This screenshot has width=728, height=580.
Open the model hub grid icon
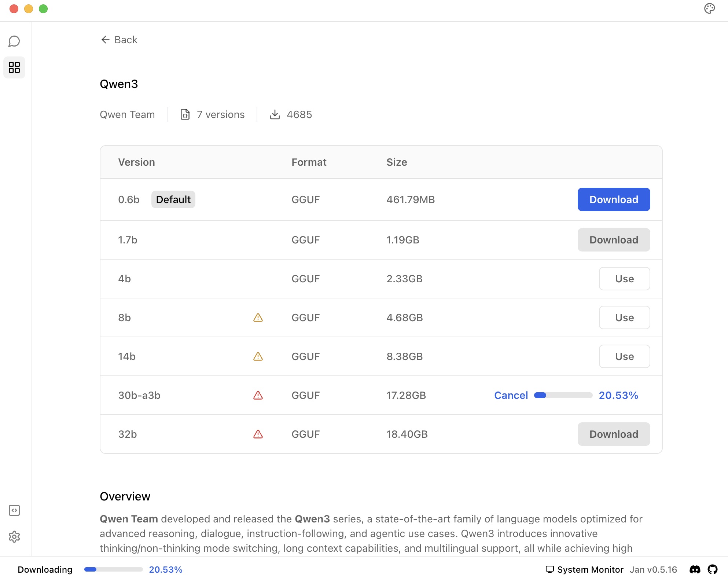coord(14,67)
